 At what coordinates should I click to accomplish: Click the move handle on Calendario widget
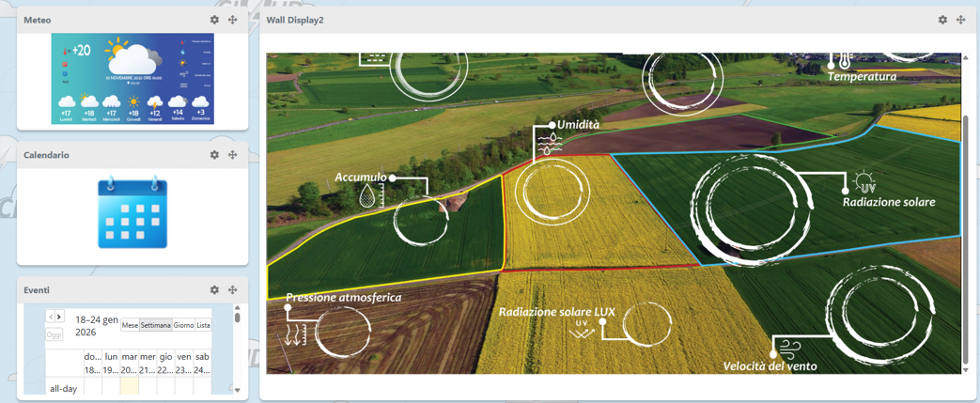232,155
